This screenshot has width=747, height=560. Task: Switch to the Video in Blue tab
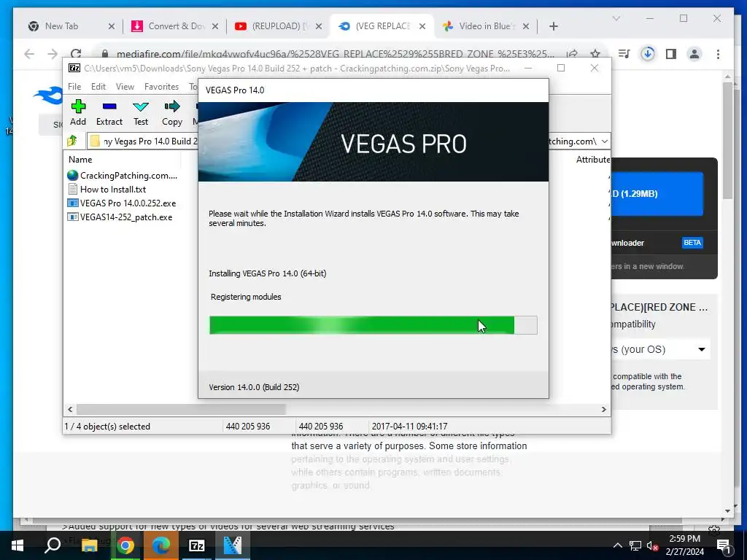coord(480,26)
